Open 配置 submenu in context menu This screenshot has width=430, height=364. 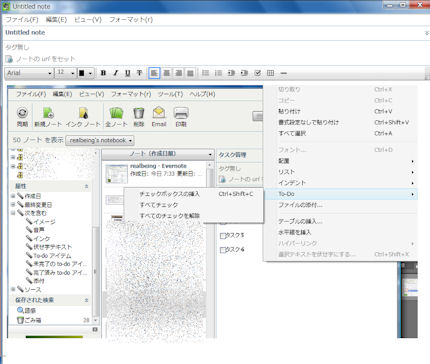coord(340,161)
